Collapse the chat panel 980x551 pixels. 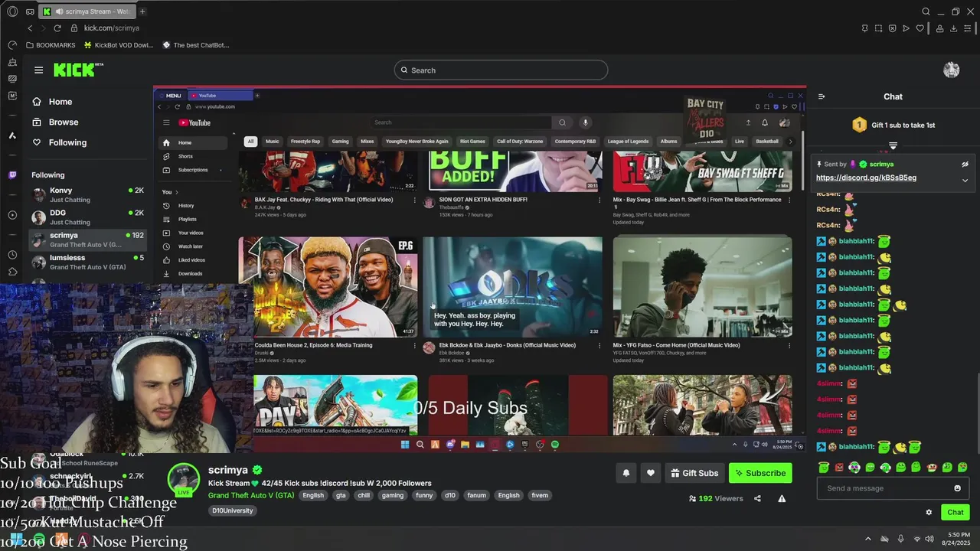[x=822, y=96]
